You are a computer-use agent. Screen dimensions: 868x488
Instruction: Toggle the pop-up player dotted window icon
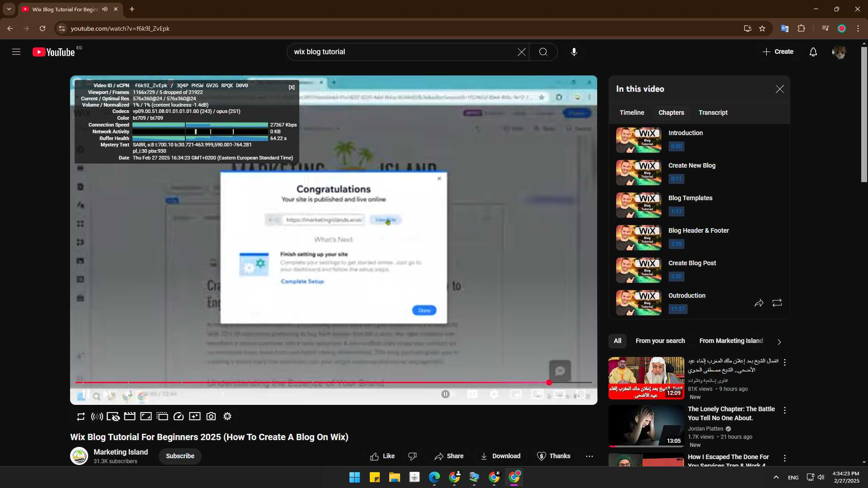[x=162, y=417]
